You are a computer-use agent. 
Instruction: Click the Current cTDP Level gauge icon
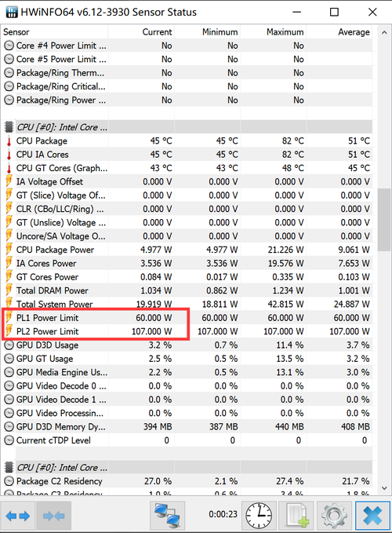tap(9, 440)
